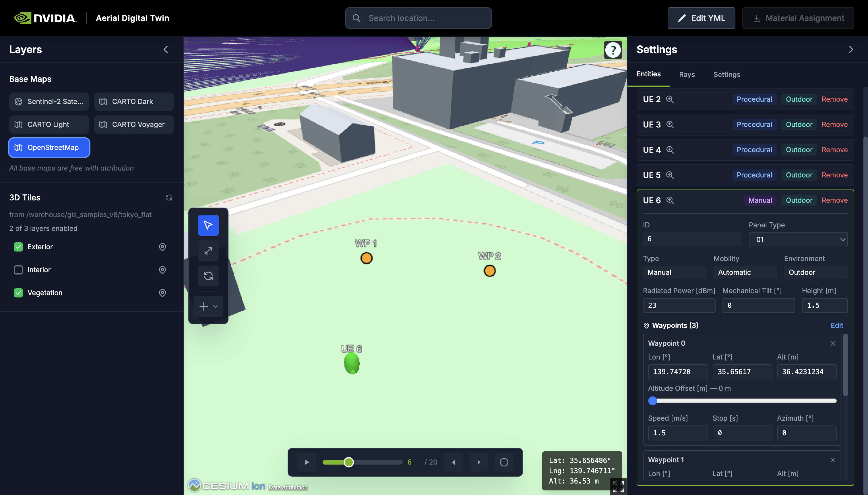The image size is (868, 495).
Task: Select the green UE 6 marker
Action: [x=352, y=363]
